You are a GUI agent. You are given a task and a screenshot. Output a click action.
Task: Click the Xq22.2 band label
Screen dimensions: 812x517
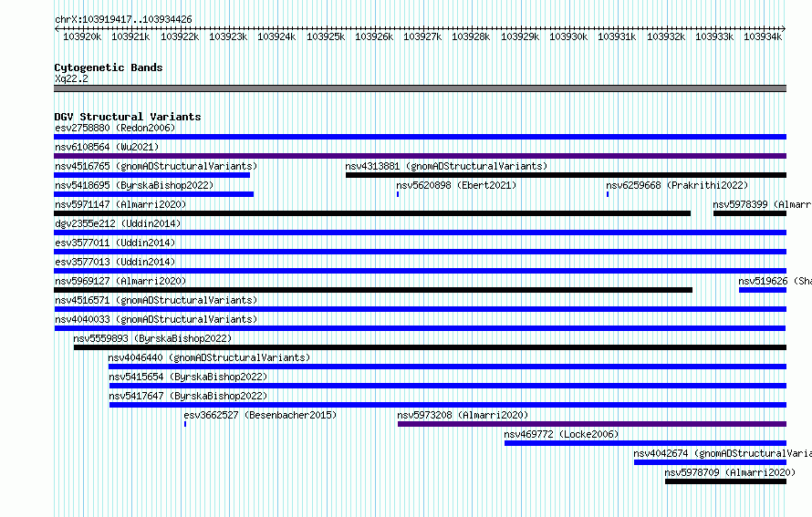pyautogui.click(x=71, y=78)
